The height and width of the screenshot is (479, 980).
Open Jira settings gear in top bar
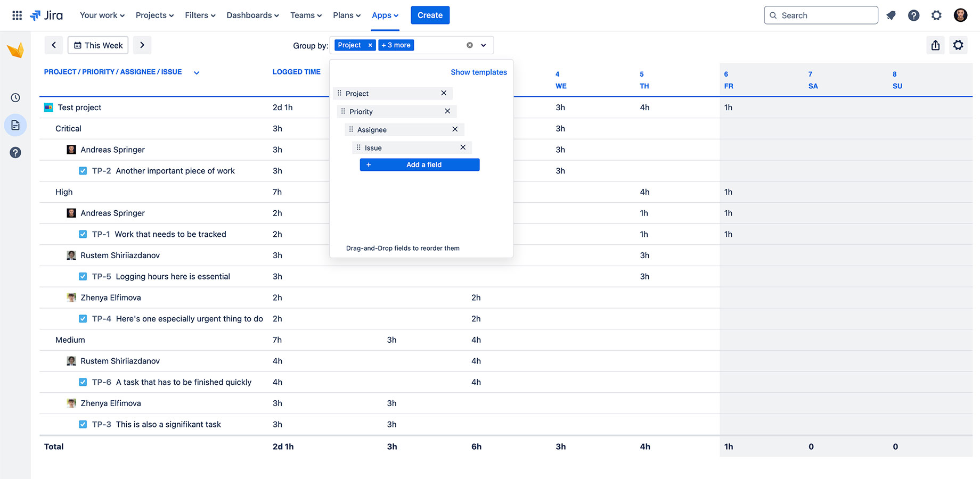coord(936,15)
